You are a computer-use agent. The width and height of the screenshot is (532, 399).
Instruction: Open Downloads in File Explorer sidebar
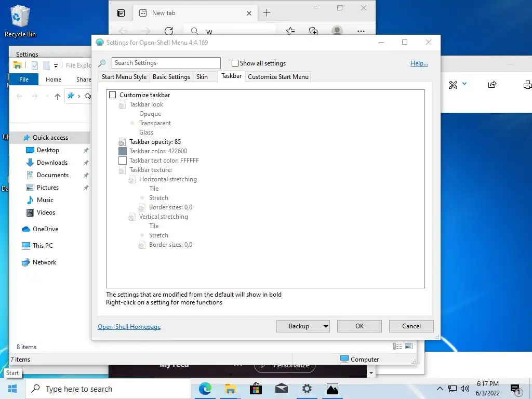[x=52, y=163]
